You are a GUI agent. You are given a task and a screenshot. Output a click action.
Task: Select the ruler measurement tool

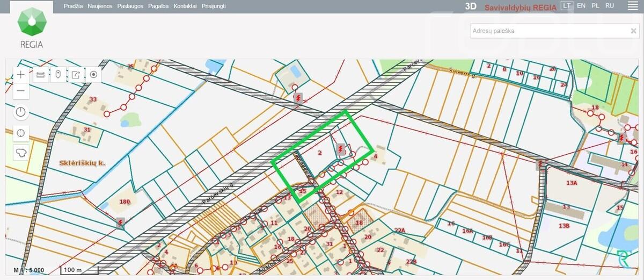click(x=40, y=75)
